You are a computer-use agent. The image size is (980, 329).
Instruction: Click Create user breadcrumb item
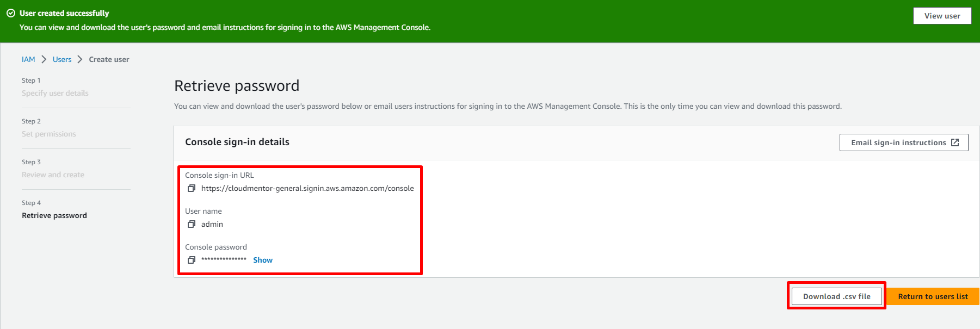tap(109, 59)
